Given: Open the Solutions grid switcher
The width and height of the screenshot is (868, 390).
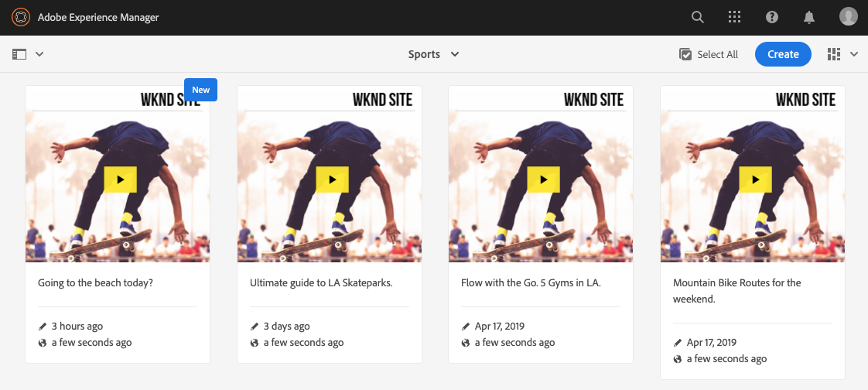Looking at the screenshot, I should [x=735, y=17].
